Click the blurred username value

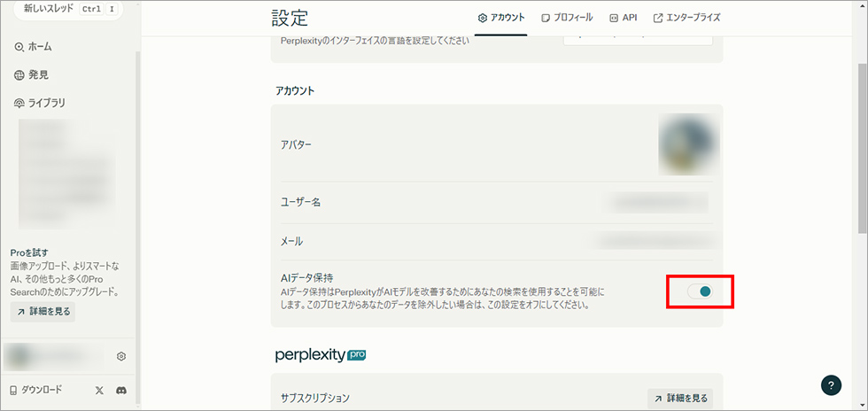coord(655,203)
